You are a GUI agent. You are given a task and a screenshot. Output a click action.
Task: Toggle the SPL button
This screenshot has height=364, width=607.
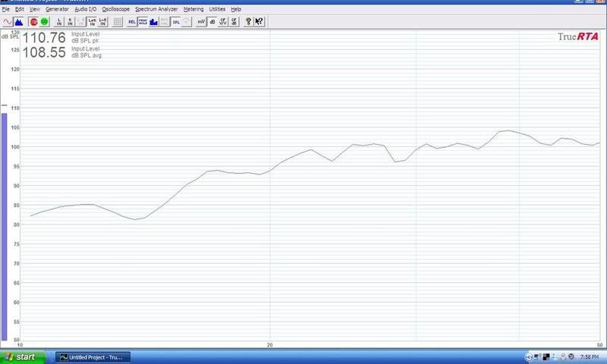click(176, 22)
